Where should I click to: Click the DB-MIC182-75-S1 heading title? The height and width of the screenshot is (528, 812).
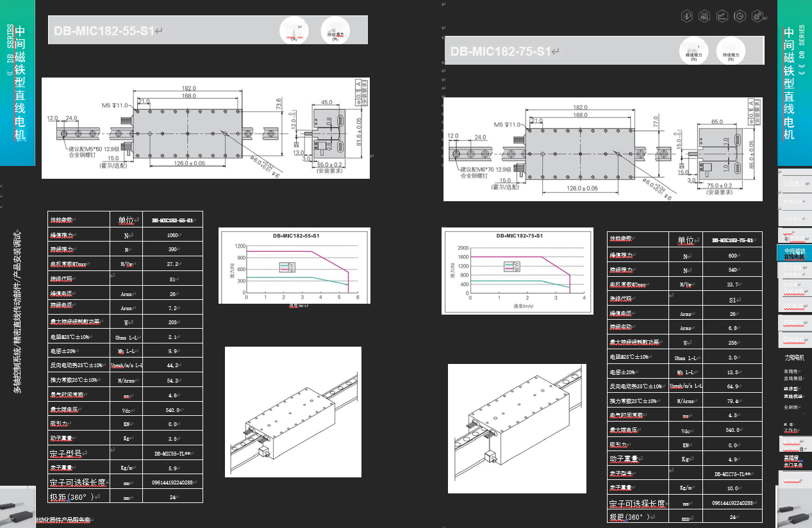pyautogui.click(x=501, y=51)
